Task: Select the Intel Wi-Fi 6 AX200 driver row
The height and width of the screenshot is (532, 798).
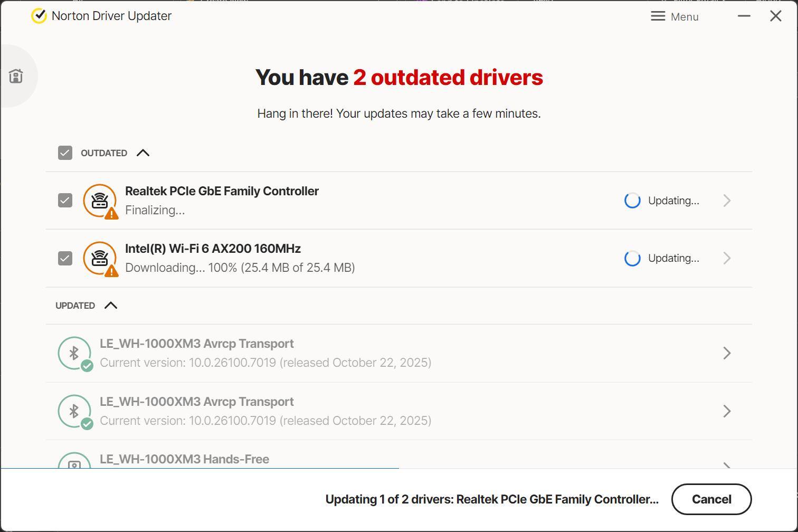Action: [422, 258]
